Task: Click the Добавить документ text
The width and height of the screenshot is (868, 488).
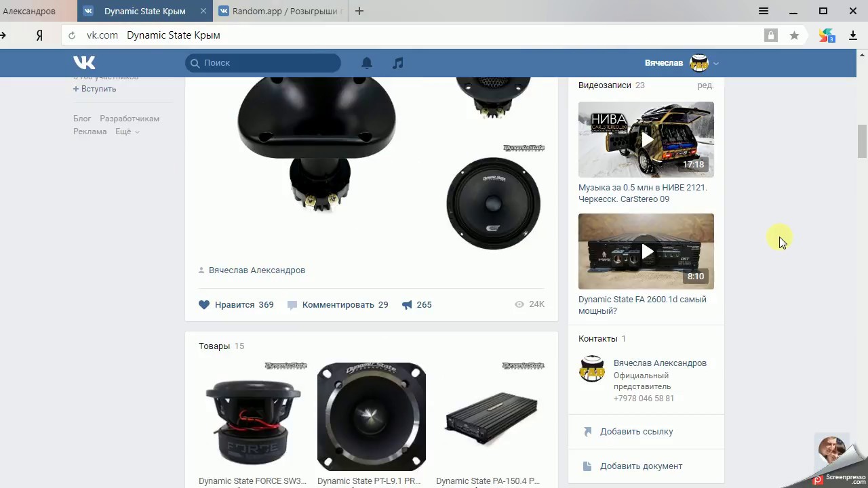Action: (x=642, y=466)
